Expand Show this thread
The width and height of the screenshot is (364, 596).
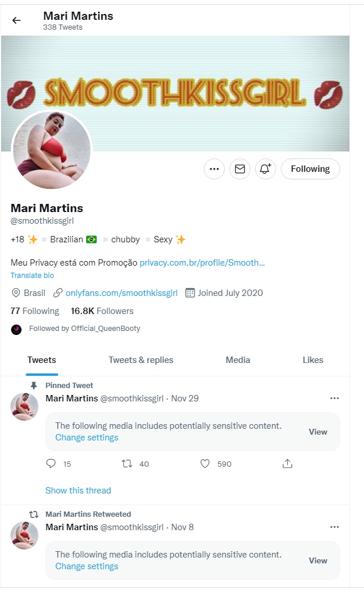point(78,491)
